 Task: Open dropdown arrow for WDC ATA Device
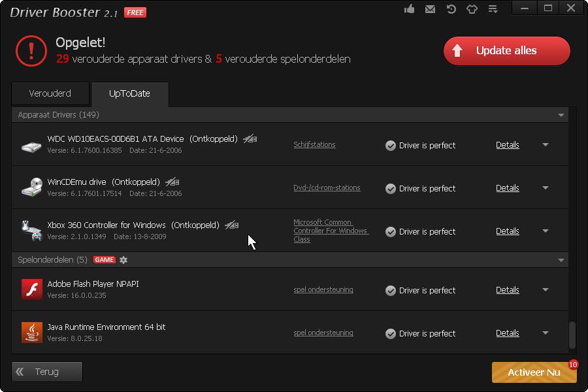tap(546, 144)
